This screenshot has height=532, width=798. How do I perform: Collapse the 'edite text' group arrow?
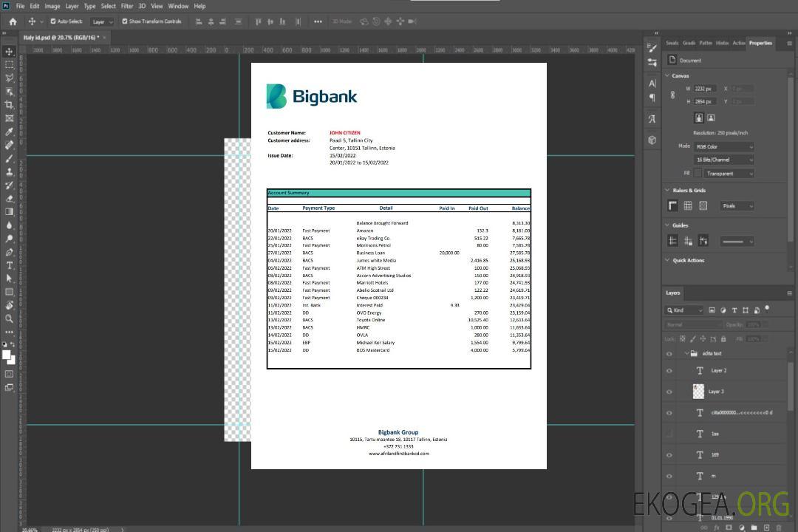coord(686,353)
